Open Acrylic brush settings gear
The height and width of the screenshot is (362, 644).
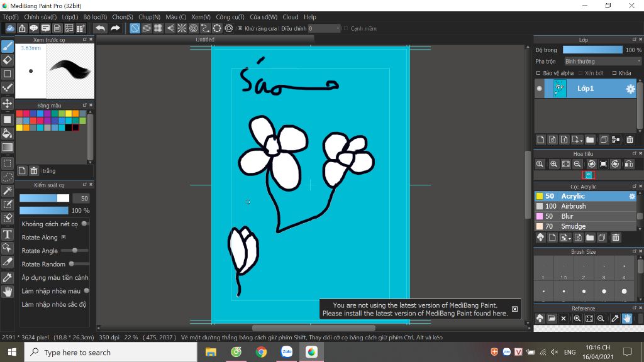(632, 197)
